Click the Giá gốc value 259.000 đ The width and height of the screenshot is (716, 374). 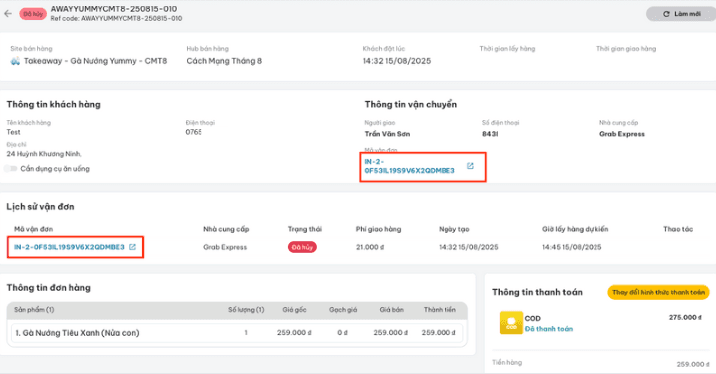point(294,333)
